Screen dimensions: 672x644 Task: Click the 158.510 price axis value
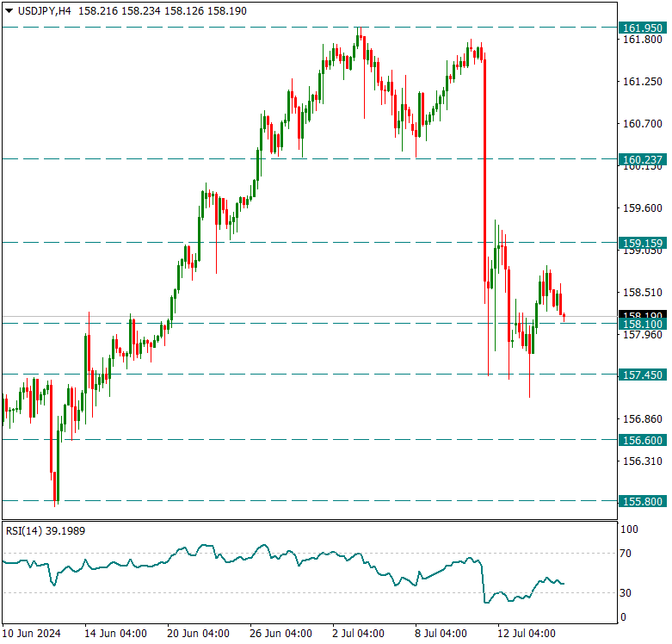643,293
